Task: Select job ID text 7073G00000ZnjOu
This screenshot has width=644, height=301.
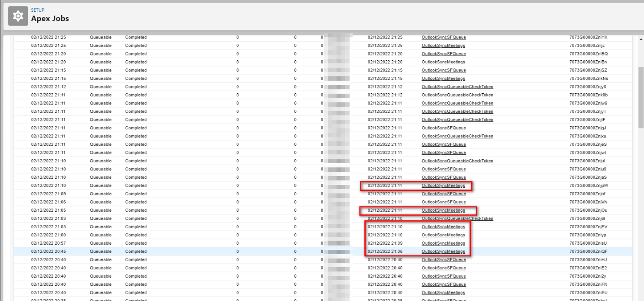Action: pos(588,210)
